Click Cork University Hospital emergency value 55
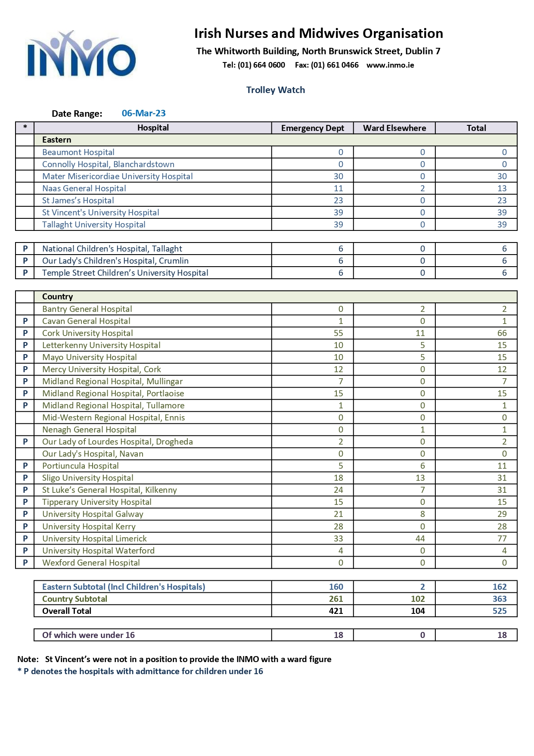 (338, 333)
